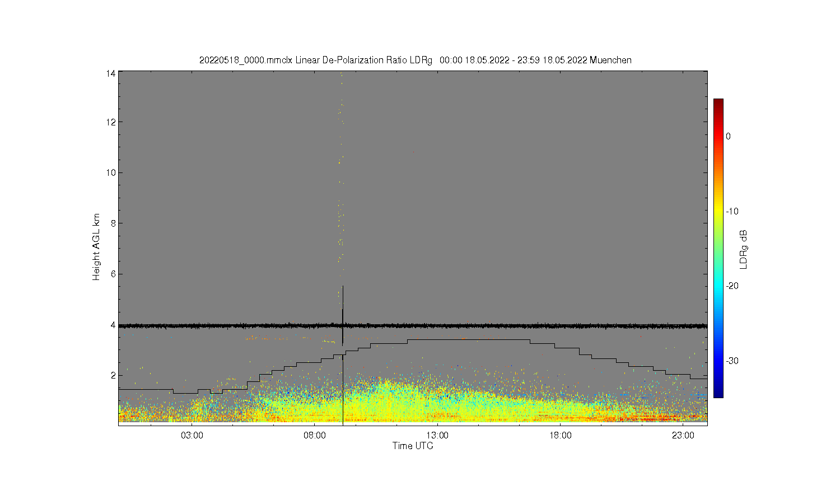Click the height tick label 14
Image resolution: width=840 pixels, height=504 pixels.
pos(111,73)
